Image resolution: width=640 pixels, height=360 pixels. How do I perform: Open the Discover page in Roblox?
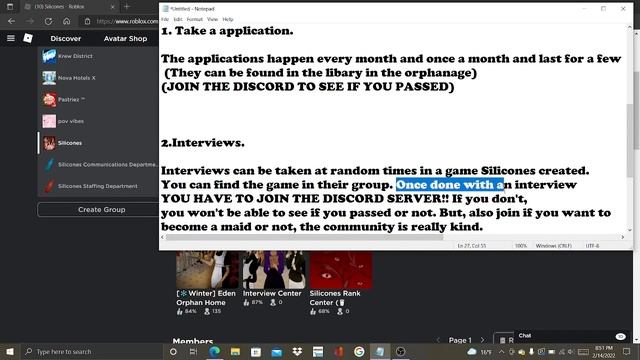[66, 39]
